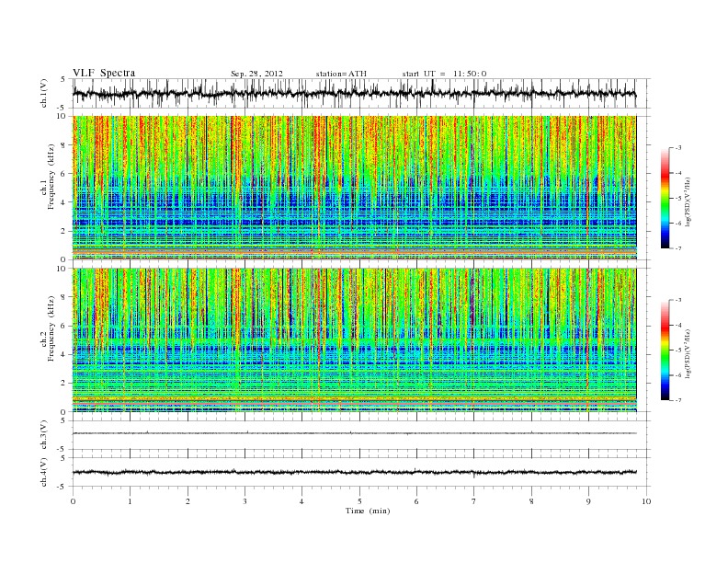Click the "8" kHz tick on ch.2 frequency axis
Screen dimensions: 728x563
point(64,297)
